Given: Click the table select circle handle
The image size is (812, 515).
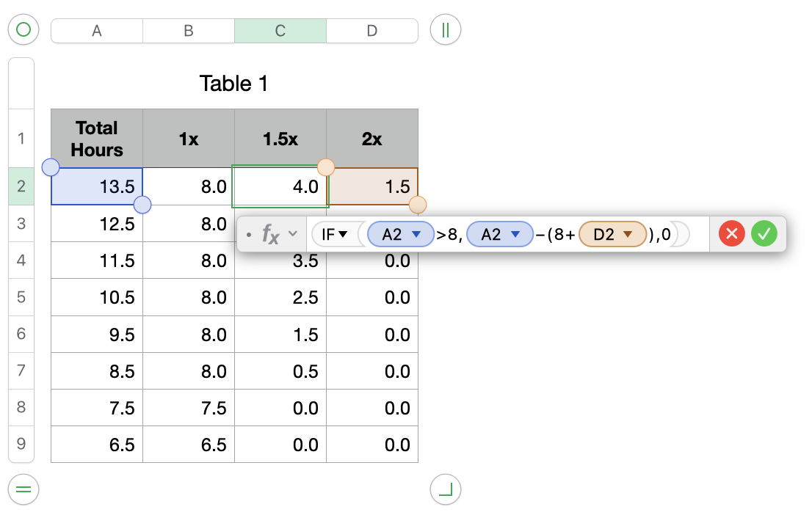Looking at the screenshot, I should coord(23,30).
